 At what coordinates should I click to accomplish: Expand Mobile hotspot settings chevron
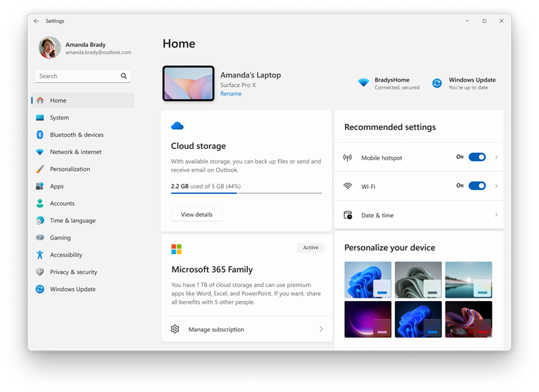pos(497,157)
